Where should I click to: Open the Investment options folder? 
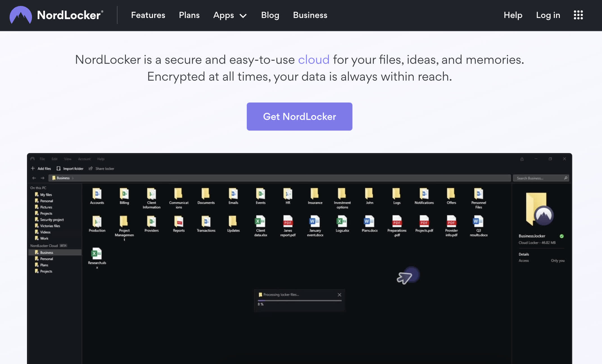pyautogui.click(x=342, y=198)
